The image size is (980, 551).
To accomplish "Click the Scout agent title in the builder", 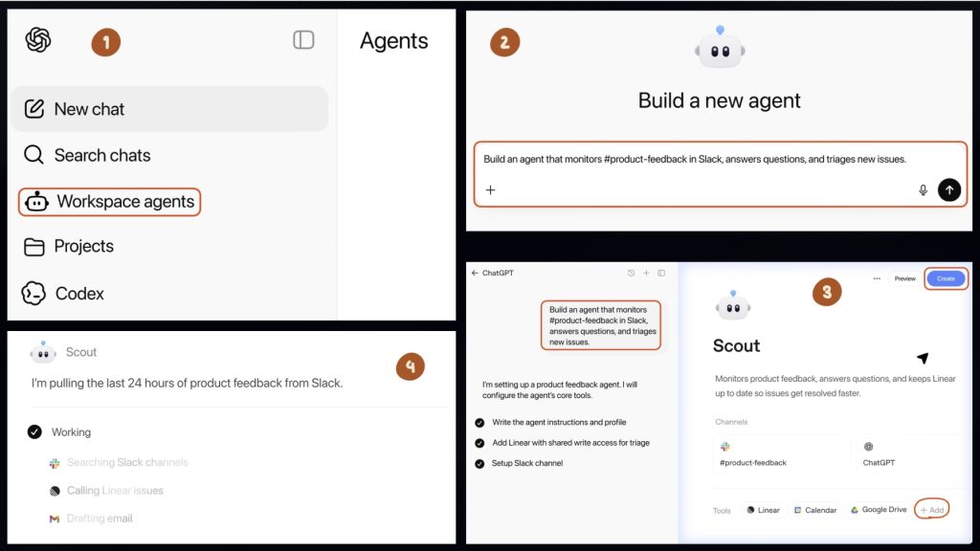I will coord(736,346).
